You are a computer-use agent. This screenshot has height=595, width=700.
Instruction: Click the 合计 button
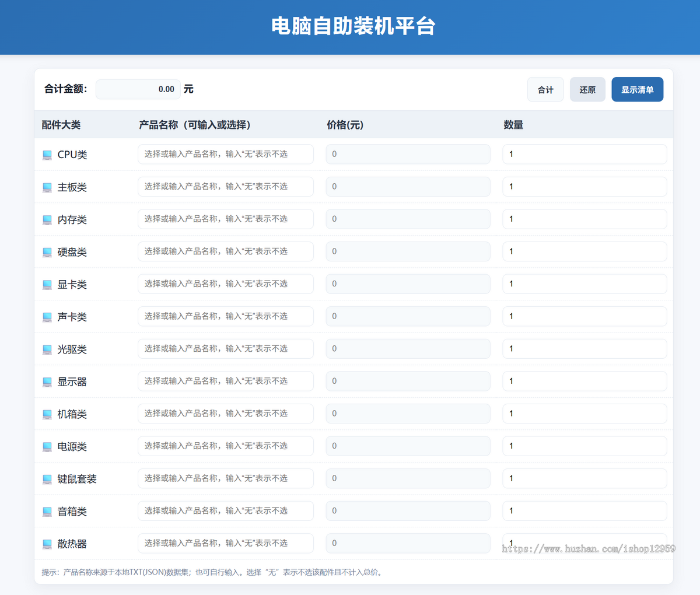click(x=545, y=89)
